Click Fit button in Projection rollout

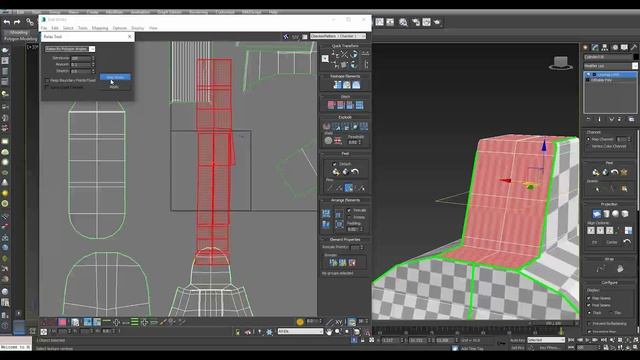pos(594,242)
